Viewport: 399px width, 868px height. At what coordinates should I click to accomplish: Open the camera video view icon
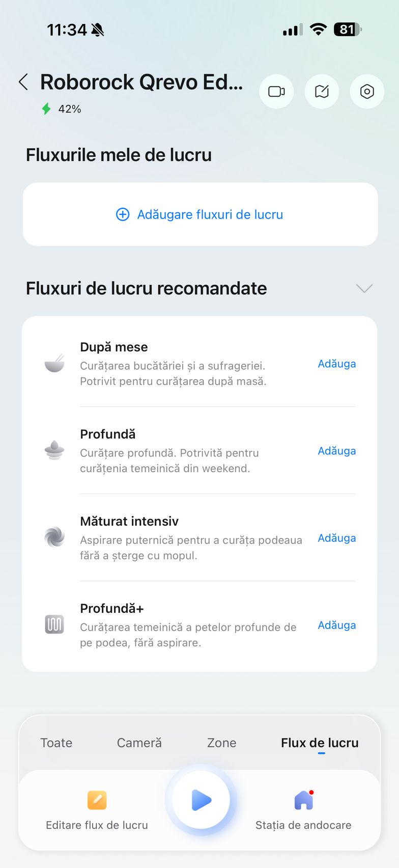(276, 92)
